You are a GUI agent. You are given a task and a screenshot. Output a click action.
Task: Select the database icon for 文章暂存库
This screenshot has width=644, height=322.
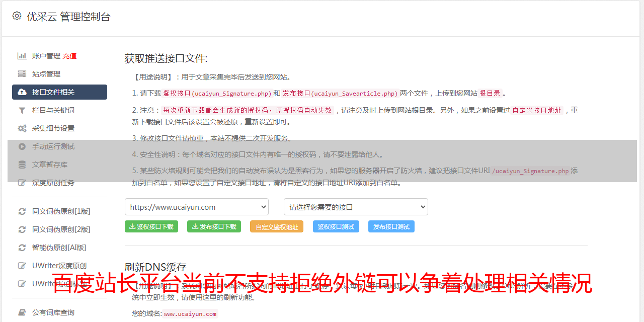click(x=22, y=165)
